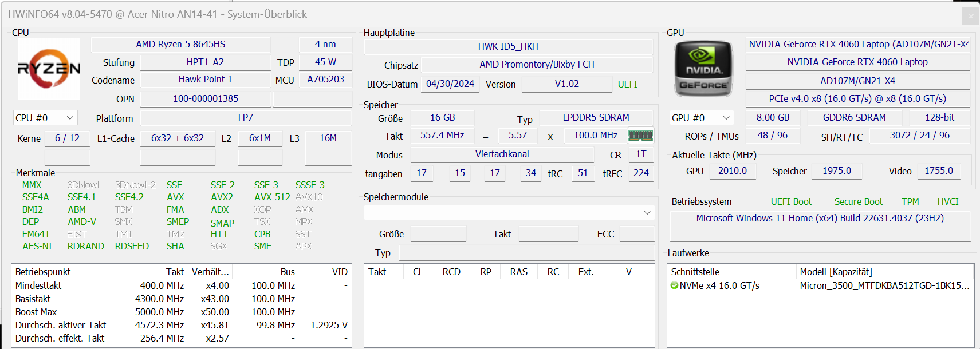The height and width of the screenshot is (349, 980).
Task: Close the System-Überblick window
Action: coord(970,16)
